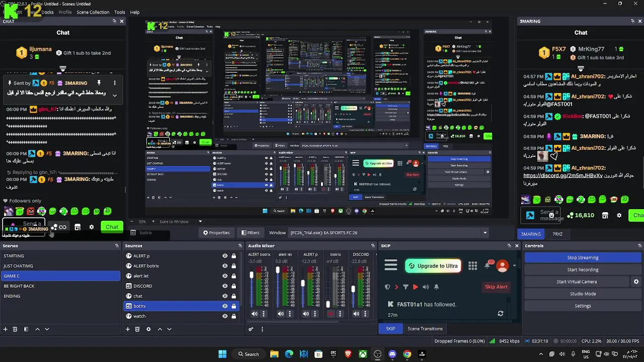Open botrix audio channel options menu
This screenshot has width=644, height=362.
[340, 314]
